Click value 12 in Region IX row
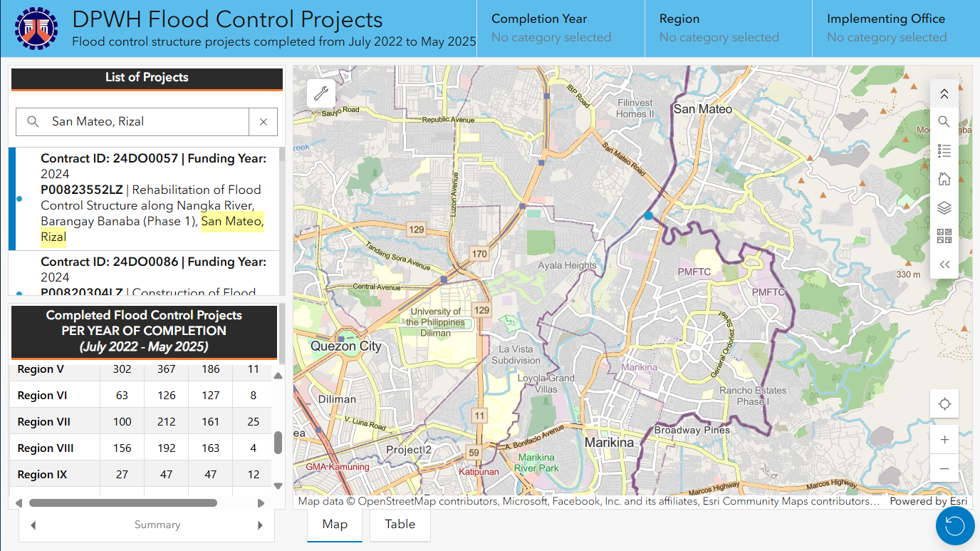The height and width of the screenshot is (551, 980). 254,475
